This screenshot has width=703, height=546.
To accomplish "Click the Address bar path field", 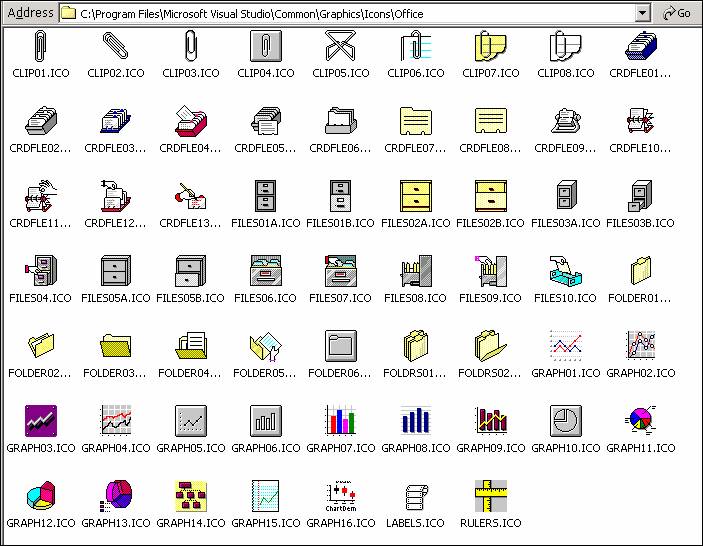I will 350,13.
